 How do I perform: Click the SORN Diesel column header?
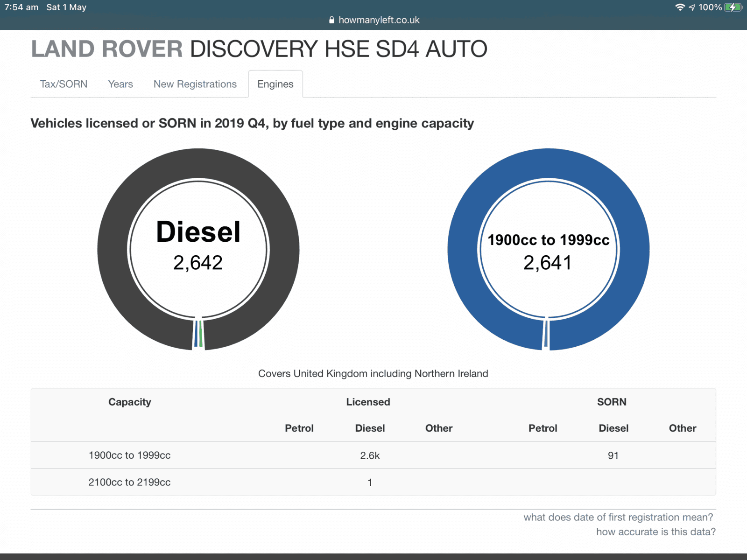[x=613, y=428]
